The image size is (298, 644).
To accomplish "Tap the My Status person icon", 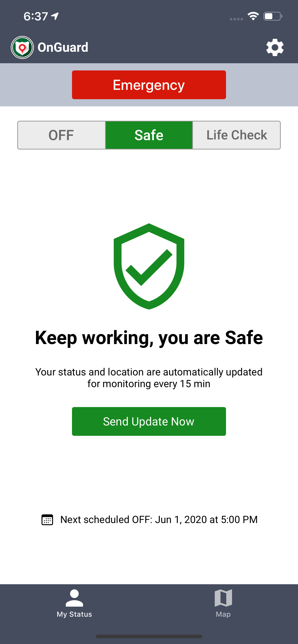I will 74,598.
